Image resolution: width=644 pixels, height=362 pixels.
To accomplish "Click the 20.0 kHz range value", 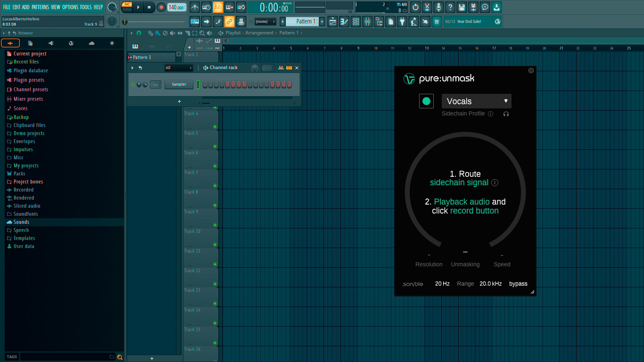I will (x=491, y=284).
